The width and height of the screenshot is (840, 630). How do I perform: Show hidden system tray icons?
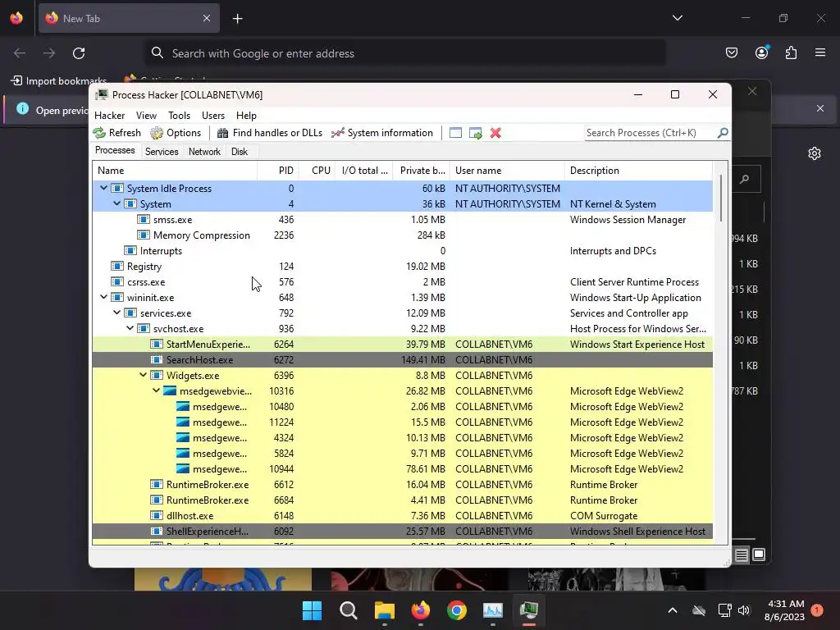click(673, 610)
